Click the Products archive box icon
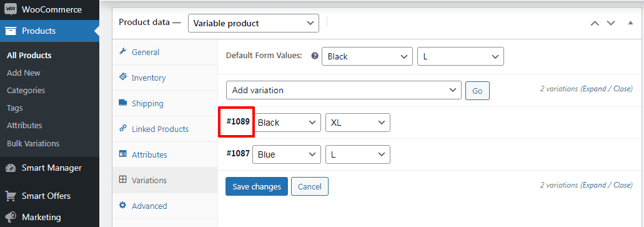 (11, 31)
